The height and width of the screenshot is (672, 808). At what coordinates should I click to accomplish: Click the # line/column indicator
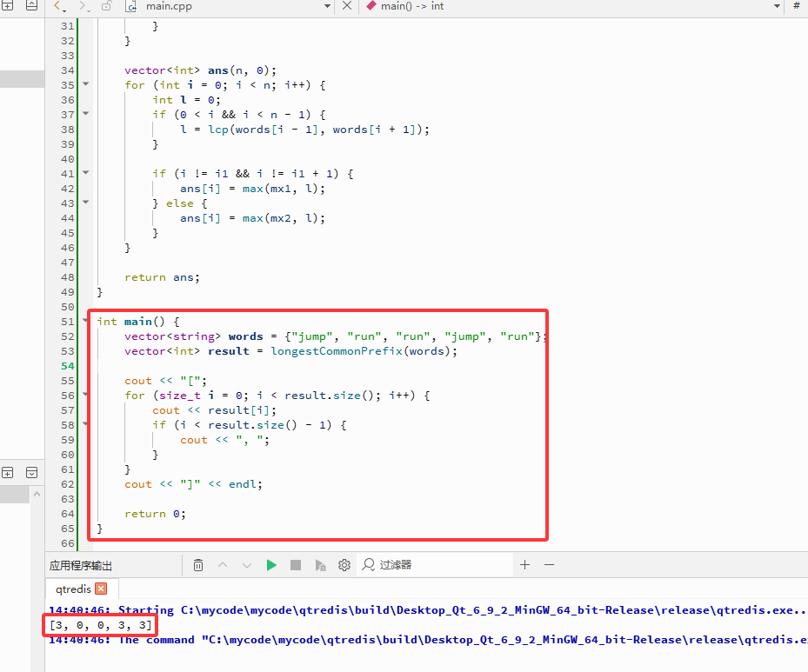click(797, 6)
